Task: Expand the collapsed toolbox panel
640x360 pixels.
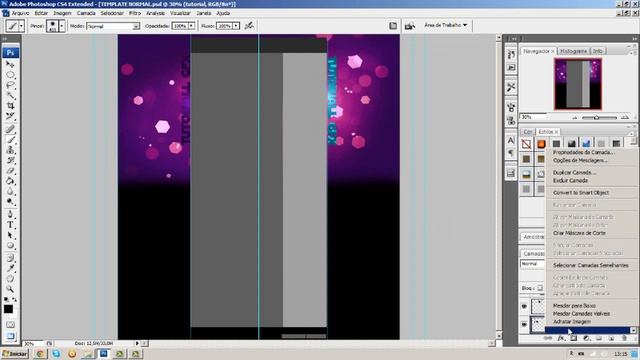Action: pos(5,38)
